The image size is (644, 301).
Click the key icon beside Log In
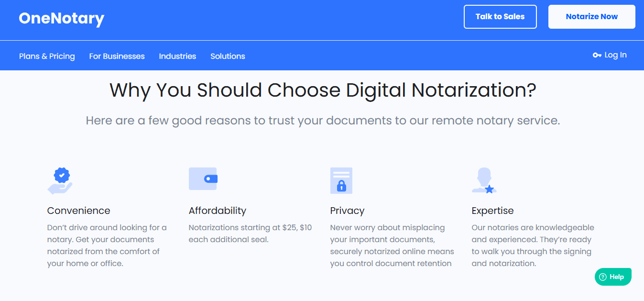597,56
